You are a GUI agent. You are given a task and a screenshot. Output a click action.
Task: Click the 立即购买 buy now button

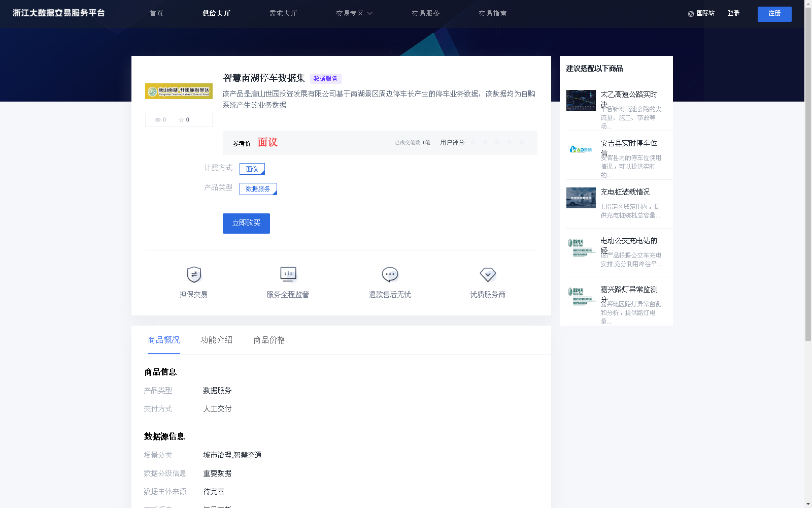coord(246,224)
